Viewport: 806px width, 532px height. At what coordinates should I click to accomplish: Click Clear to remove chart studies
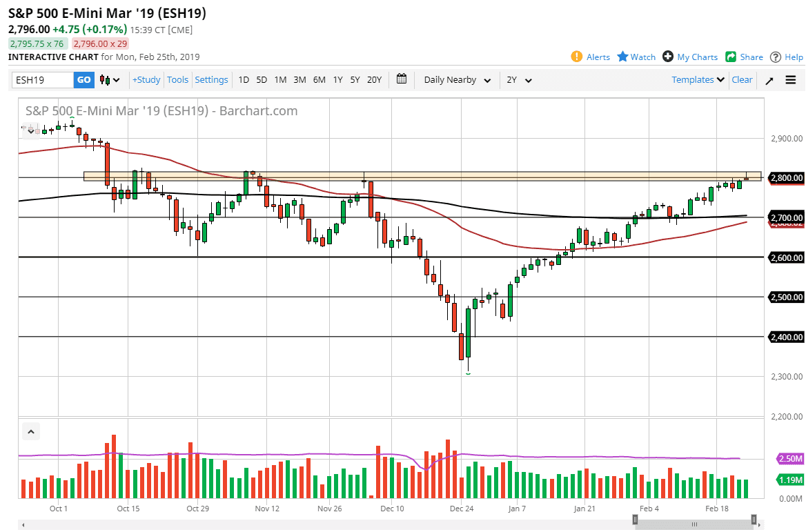click(x=742, y=80)
